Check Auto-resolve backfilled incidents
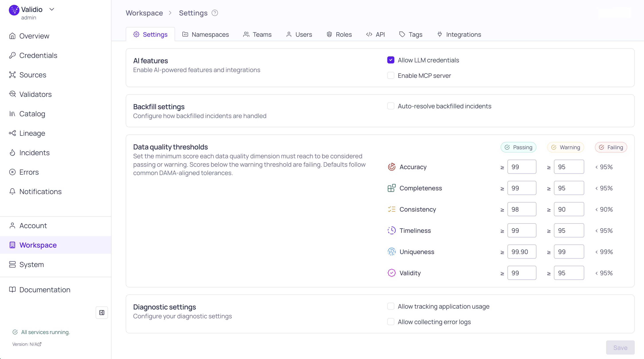644x359 pixels. (x=391, y=106)
